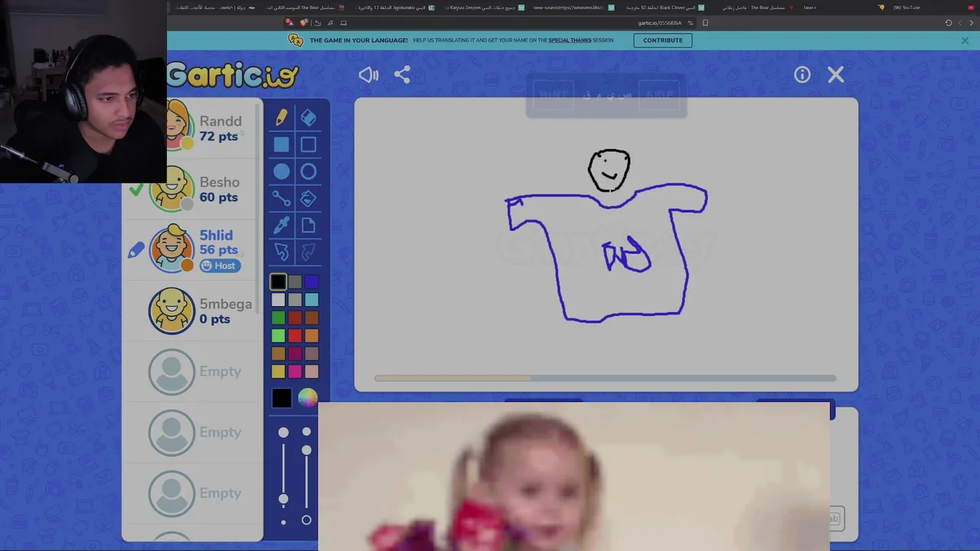The width and height of the screenshot is (980, 551).
Task: Leave the room with the X icon
Action: tap(835, 74)
